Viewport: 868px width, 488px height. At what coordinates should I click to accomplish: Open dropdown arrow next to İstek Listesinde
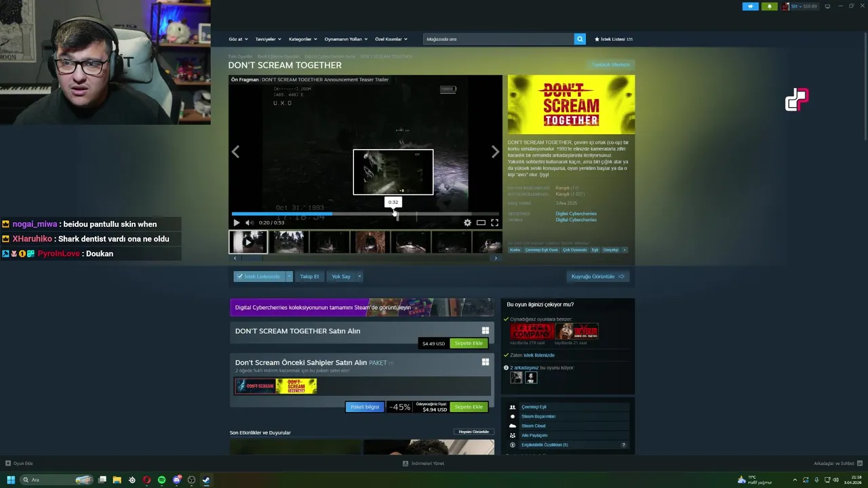click(x=289, y=277)
